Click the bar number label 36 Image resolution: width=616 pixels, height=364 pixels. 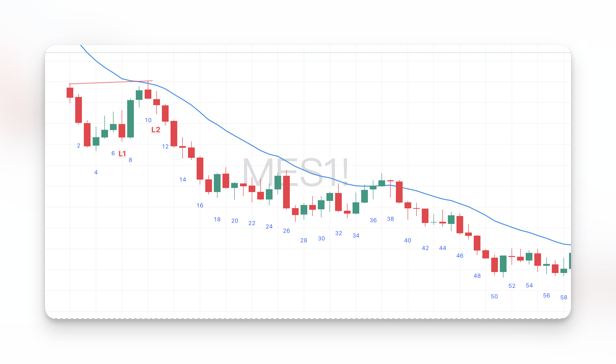373,220
